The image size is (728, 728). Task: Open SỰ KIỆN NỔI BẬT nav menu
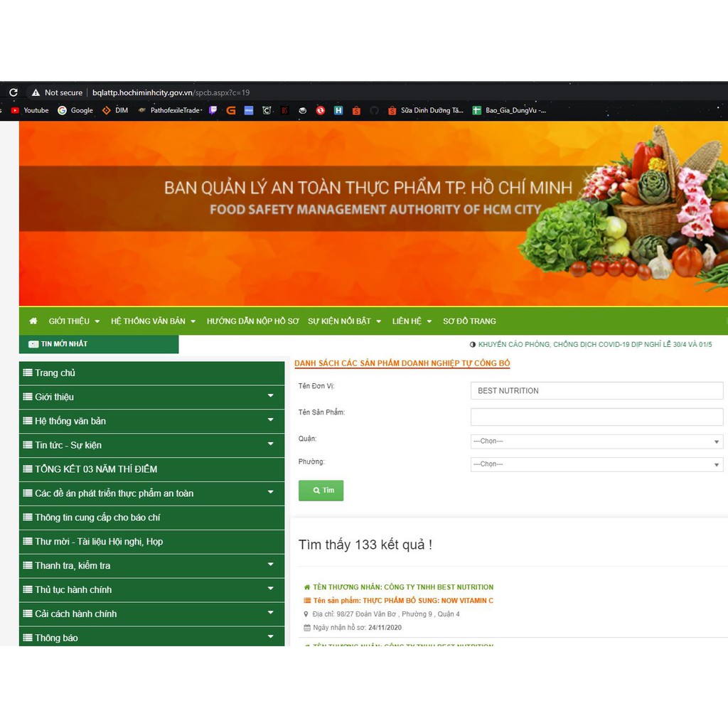(344, 321)
